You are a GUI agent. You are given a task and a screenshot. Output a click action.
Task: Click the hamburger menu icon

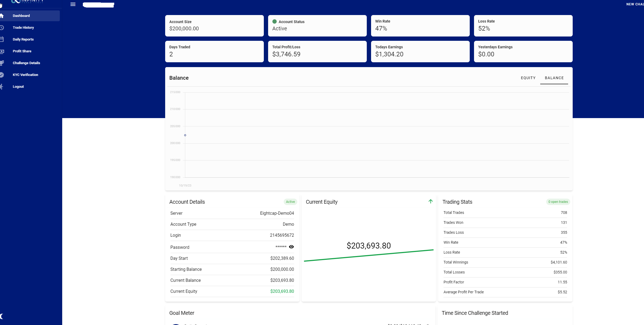click(73, 4)
